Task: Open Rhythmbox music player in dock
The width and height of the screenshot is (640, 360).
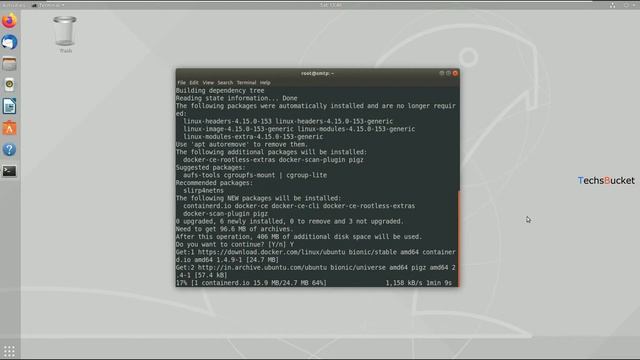Action: 9,85
